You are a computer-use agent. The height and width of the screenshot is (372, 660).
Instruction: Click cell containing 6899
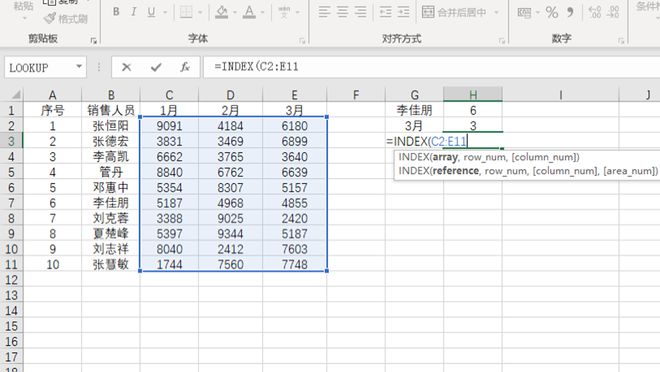tap(294, 141)
